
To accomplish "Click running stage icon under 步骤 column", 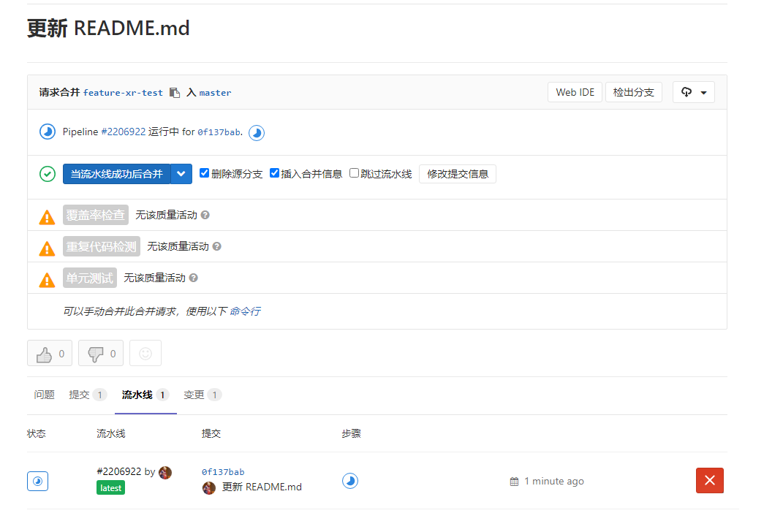I will click(350, 481).
